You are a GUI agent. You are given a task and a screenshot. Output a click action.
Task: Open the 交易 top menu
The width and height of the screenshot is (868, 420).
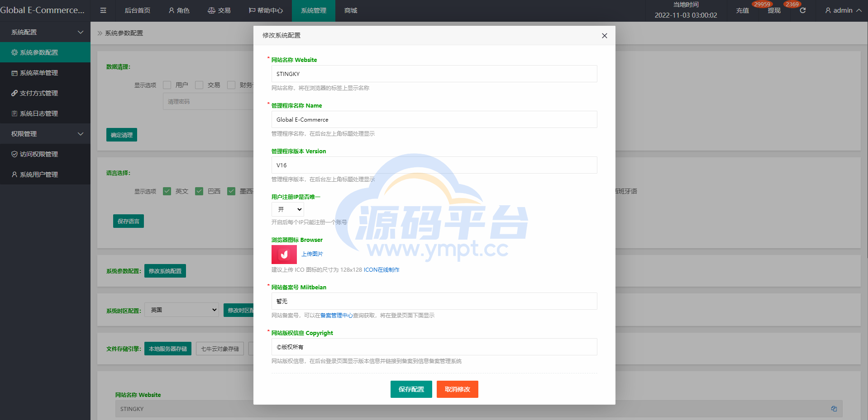[x=219, y=10]
